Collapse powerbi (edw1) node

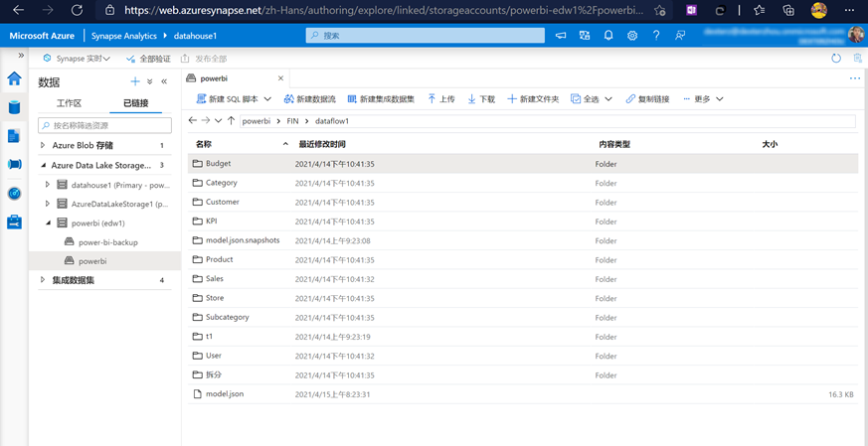click(48, 223)
